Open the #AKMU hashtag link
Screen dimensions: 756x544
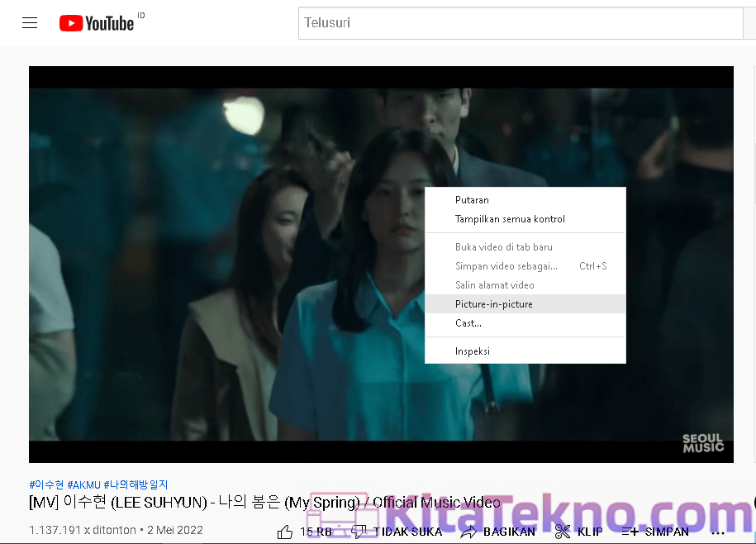point(84,484)
